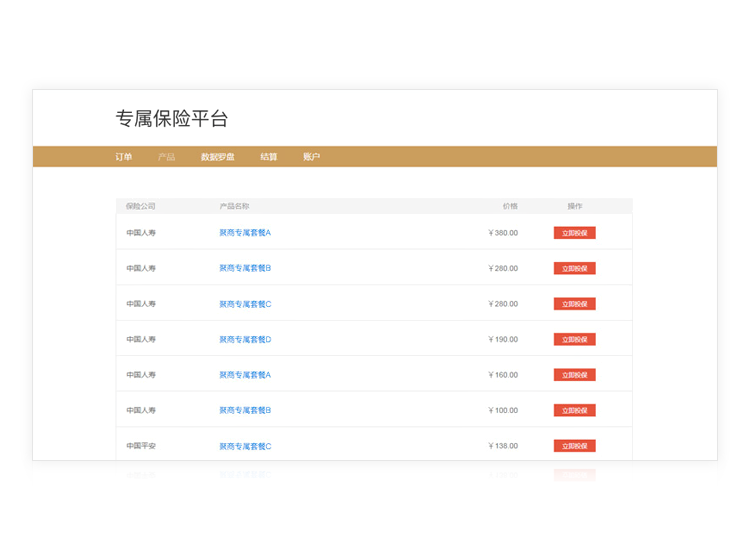Click 立即投保 in the ¥380.00 row

pos(574,233)
